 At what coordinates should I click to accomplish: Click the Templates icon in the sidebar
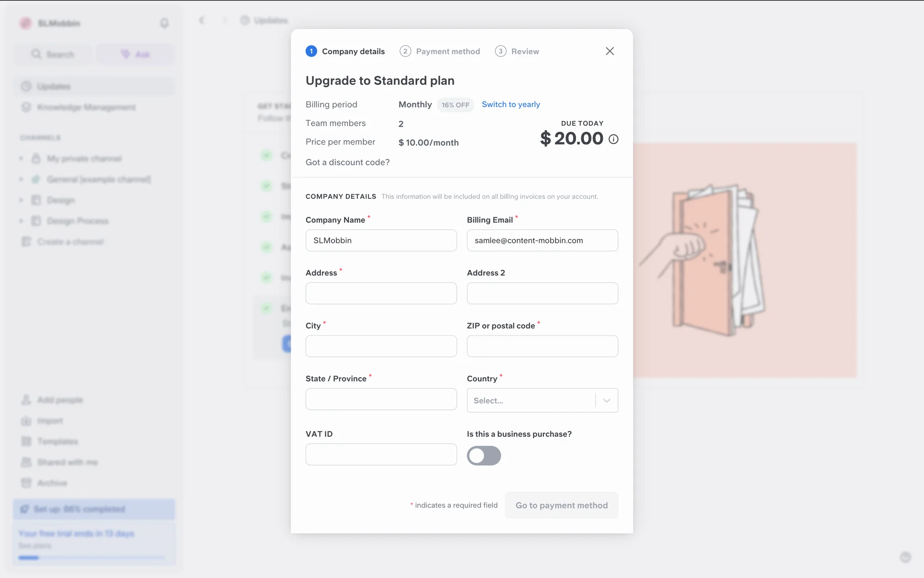(26, 441)
